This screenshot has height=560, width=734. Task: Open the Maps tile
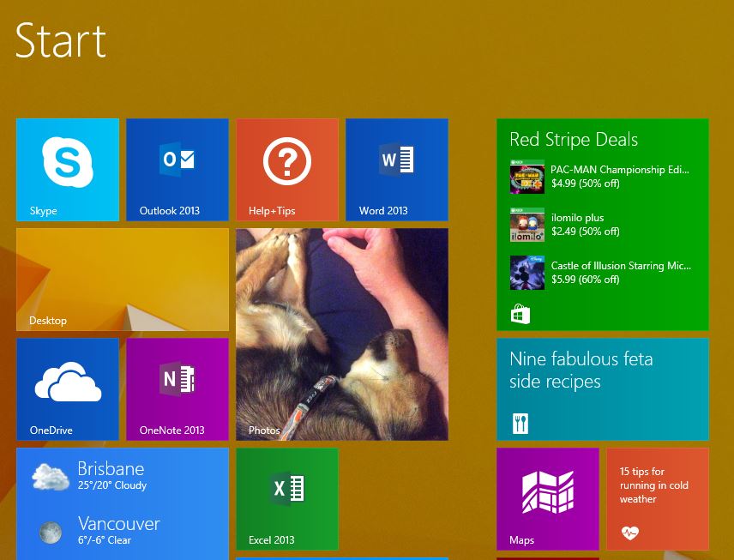pos(548,498)
